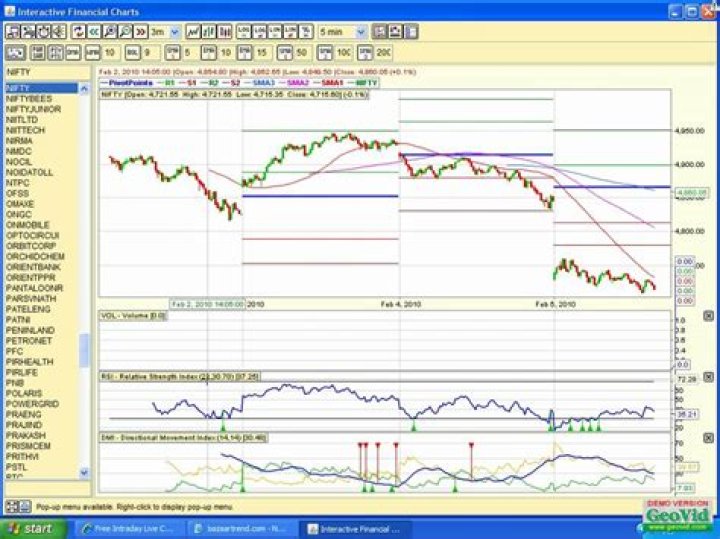Screen dimensions: 720x539
Task: Click the refresh arrows toolbar icon
Action: coord(79,32)
